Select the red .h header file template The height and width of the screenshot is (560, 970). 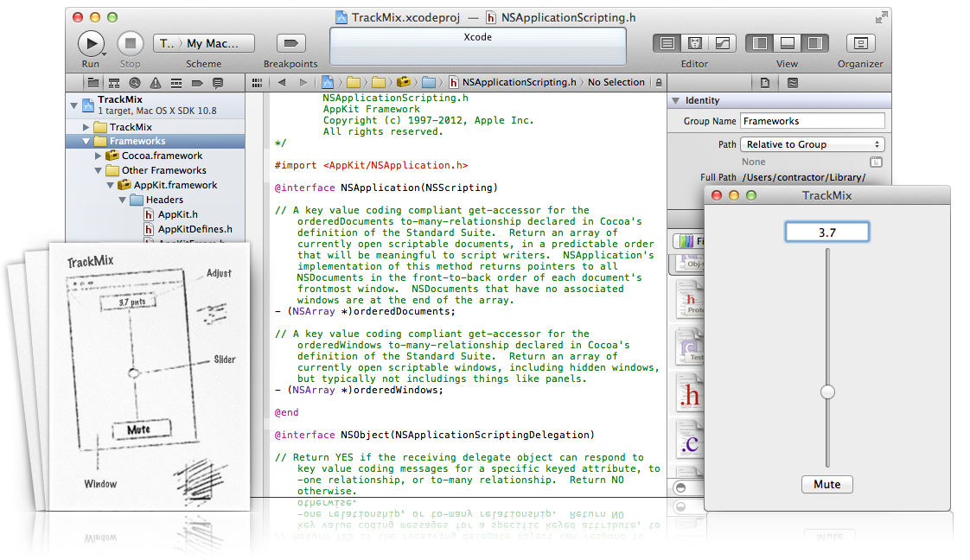691,394
